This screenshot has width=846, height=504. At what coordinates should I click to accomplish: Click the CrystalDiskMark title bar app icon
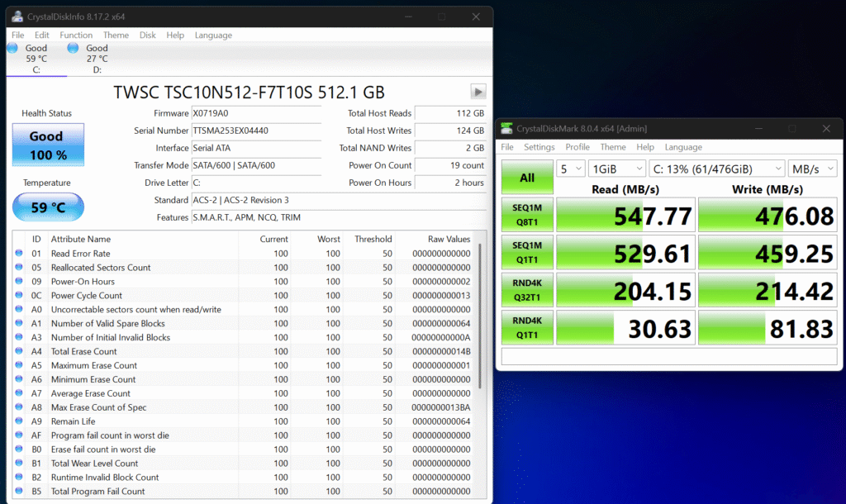[x=506, y=128]
